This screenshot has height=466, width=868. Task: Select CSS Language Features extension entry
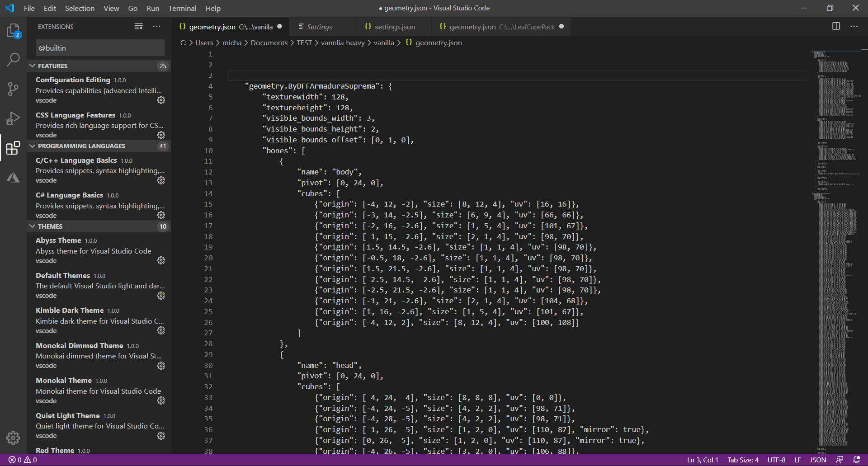click(99, 125)
